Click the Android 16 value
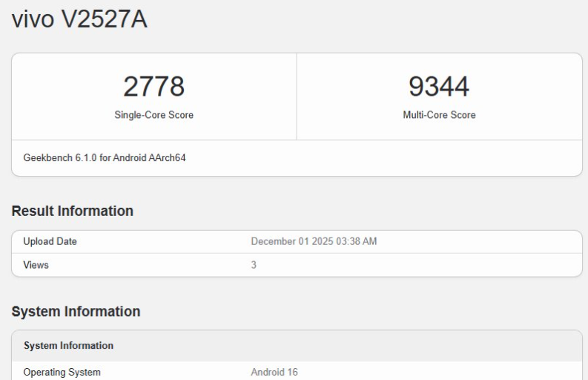Image resolution: width=588 pixels, height=380 pixels. [x=274, y=372]
